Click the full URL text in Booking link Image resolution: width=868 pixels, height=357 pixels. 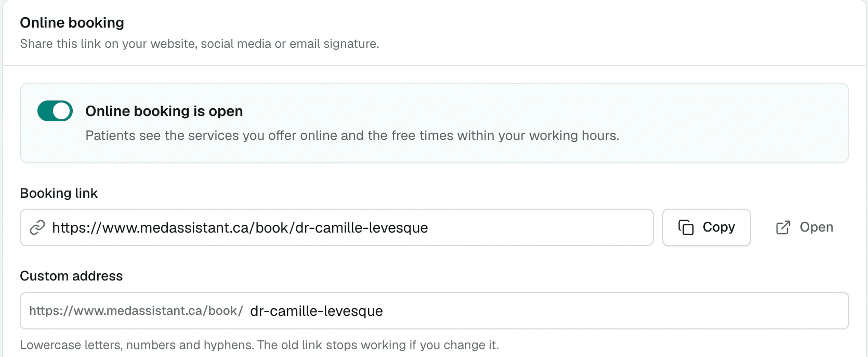point(240,228)
